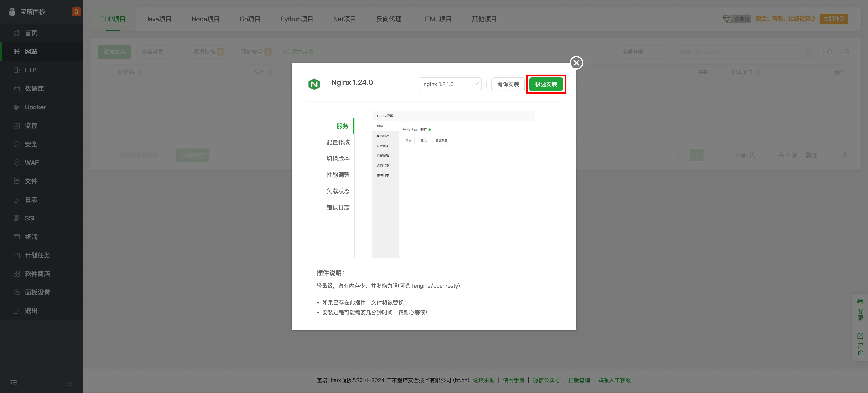Open the WAF shield icon in sidebar

click(x=17, y=163)
